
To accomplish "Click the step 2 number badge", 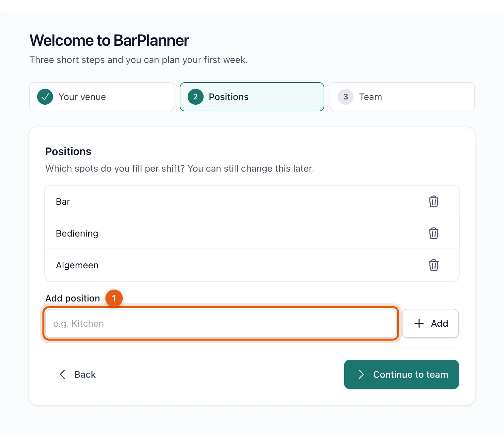I will (x=196, y=97).
